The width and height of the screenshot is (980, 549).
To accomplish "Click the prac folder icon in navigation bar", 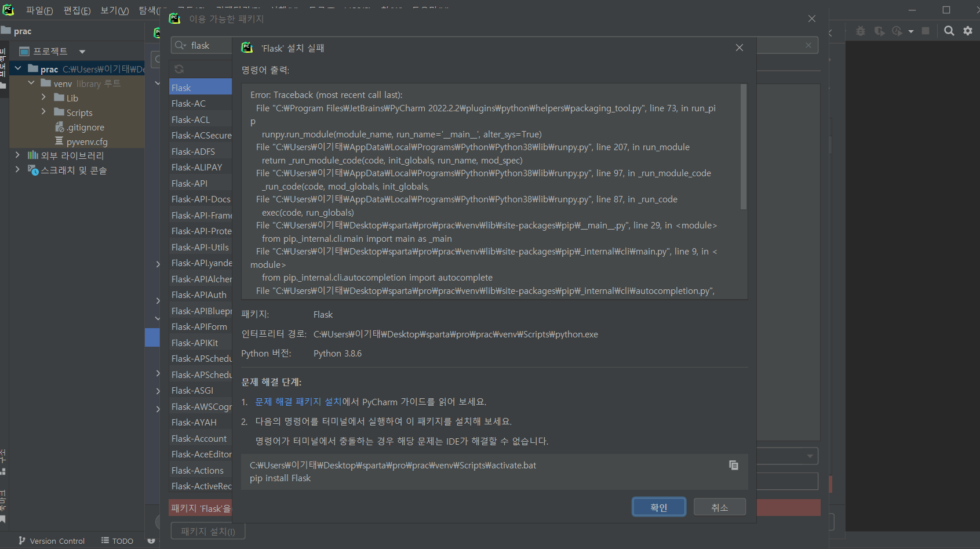I will tap(6, 30).
